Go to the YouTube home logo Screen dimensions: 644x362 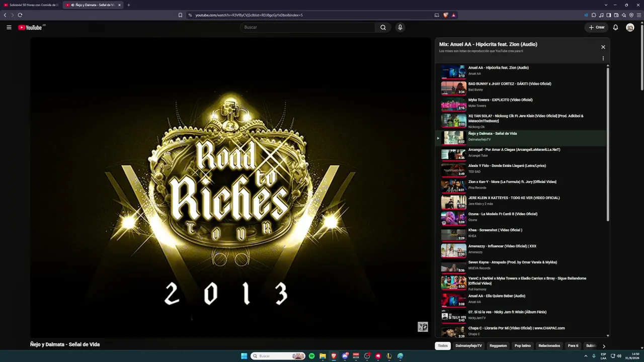30,27
